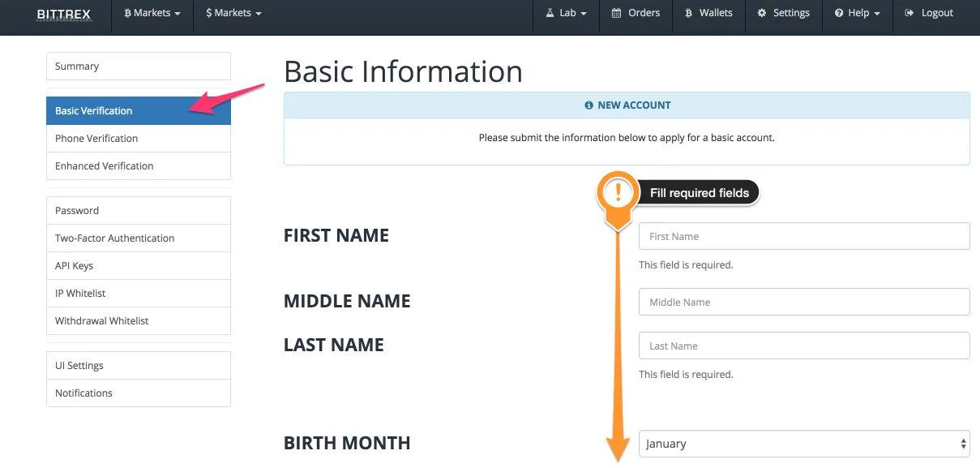Focus the Last Name text box
The width and height of the screenshot is (980, 468).
tap(804, 346)
